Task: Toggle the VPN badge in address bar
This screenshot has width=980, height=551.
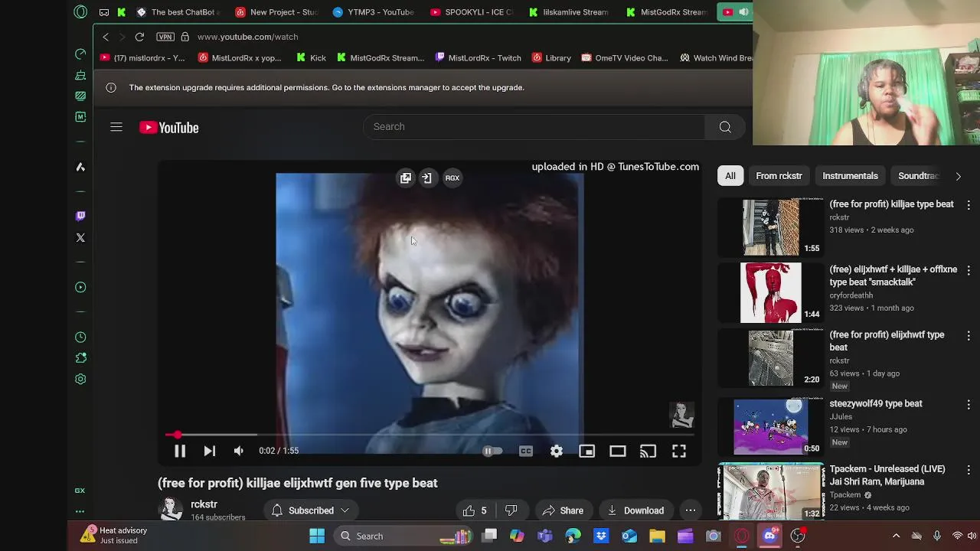Action: click(x=165, y=37)
